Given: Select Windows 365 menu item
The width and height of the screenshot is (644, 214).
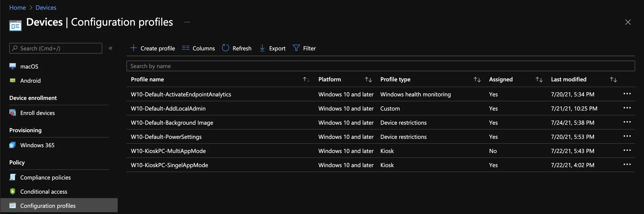Looking at the screenshot, I should [37, 145].
